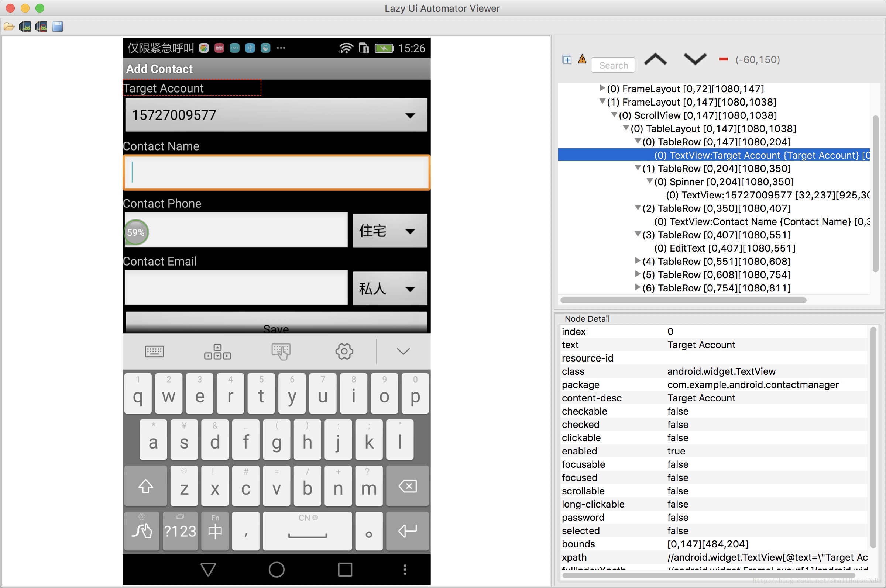Open the 私人 email type dropdown
The image size is (886, 588).
click(x=390, y=288)
